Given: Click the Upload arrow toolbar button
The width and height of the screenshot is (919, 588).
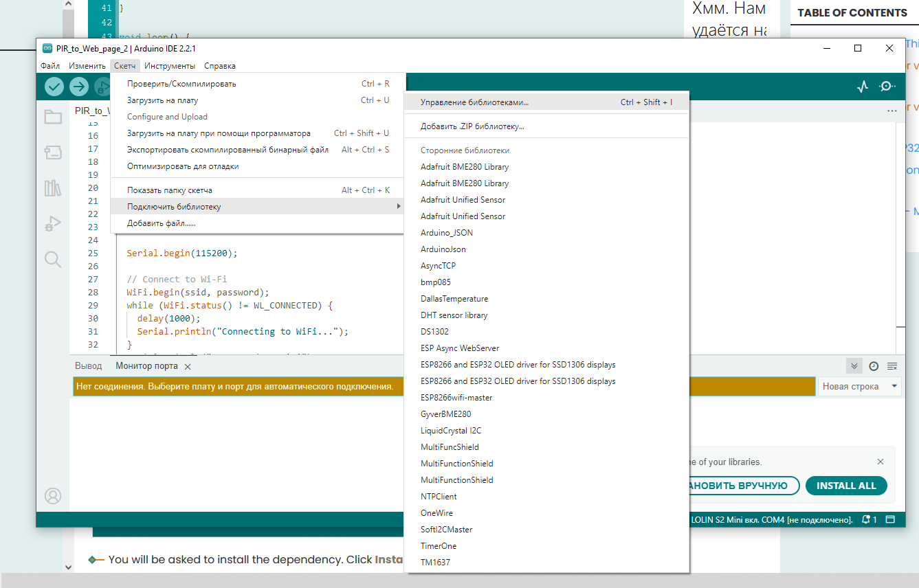Looking at the screenshot, I should pyautogui.click(x=79, y=87).
